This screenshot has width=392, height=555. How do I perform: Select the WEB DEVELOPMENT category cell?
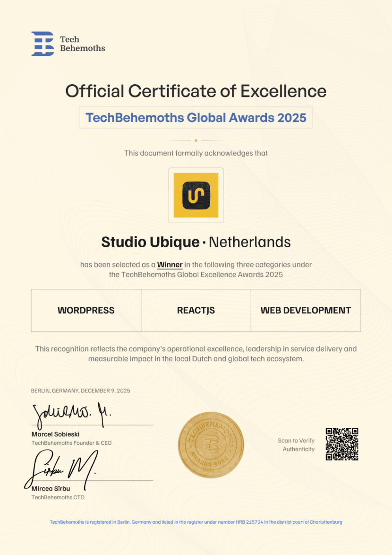click(306, 311)
